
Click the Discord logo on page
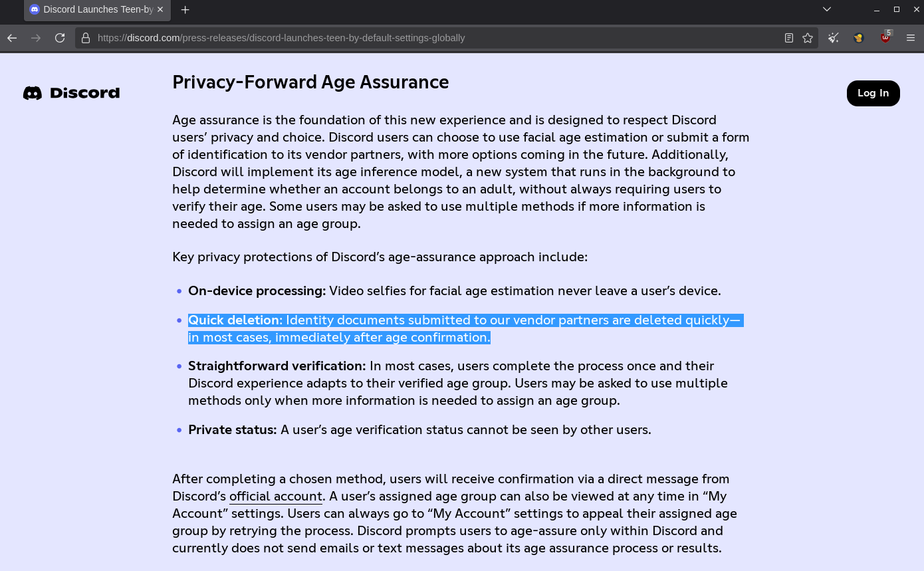72,93
